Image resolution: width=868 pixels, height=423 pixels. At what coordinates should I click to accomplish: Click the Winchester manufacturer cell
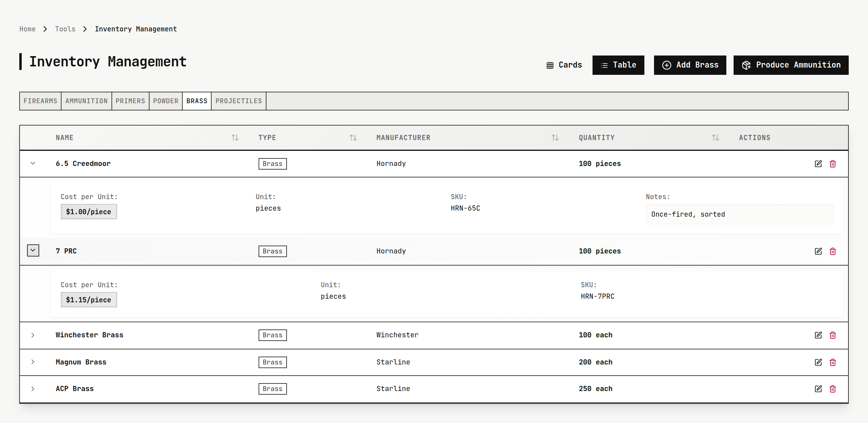[x=397, y=335]
